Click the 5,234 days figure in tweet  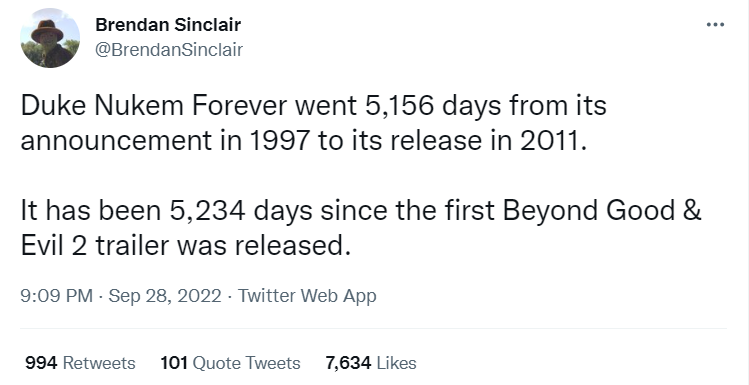(241, 211)
